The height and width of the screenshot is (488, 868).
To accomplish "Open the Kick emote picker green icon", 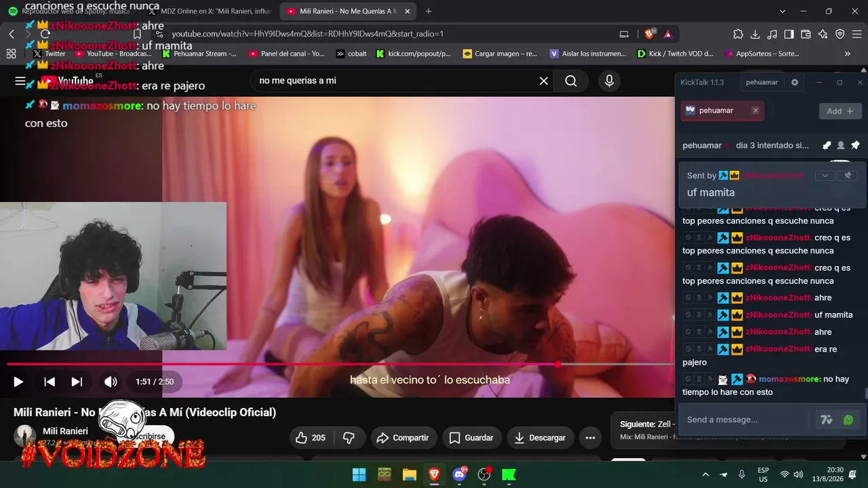I will pos(848,420).
